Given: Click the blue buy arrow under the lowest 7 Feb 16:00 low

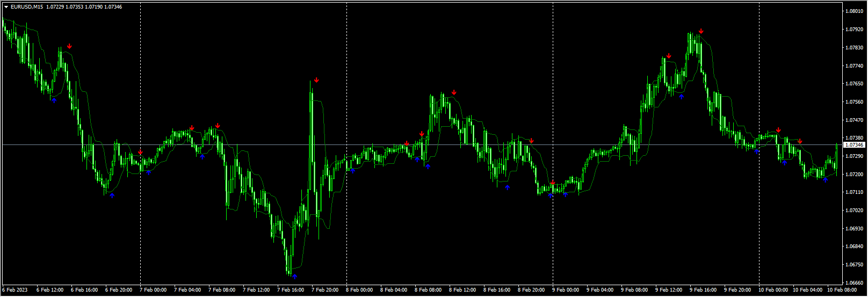Looking at the screenshot, I should click(x=294, y=277).
